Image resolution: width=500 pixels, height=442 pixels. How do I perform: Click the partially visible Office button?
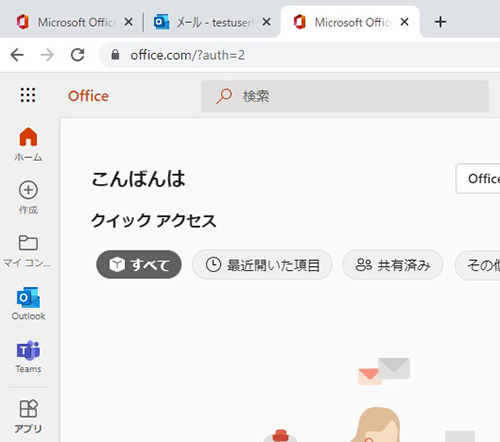point(478,179)
